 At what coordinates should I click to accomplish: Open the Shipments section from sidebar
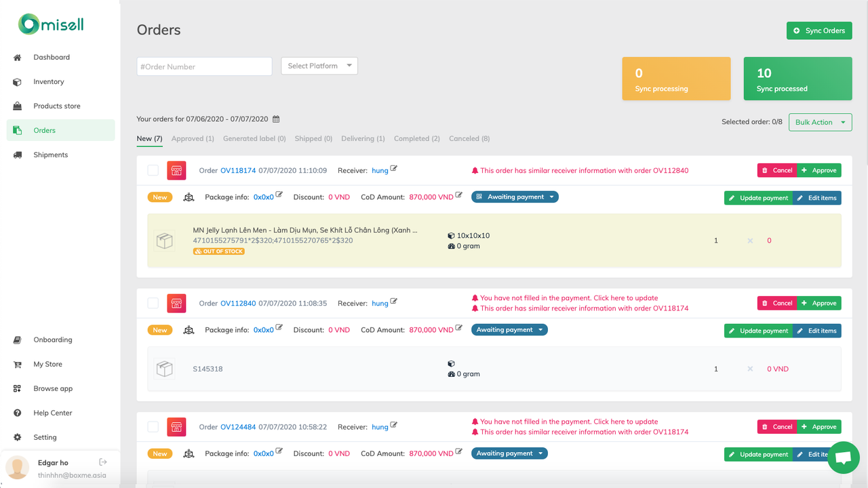coord(50,155)
